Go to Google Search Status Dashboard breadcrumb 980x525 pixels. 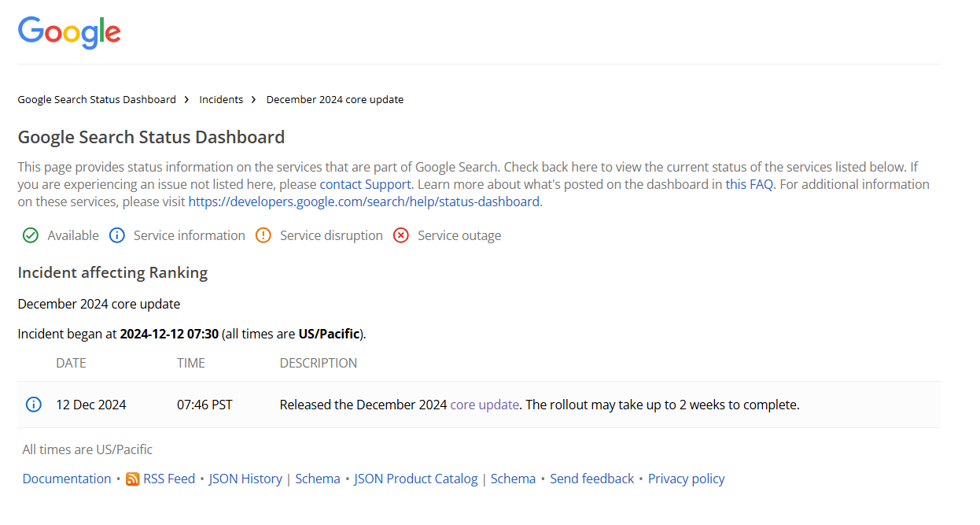point(97,100)
